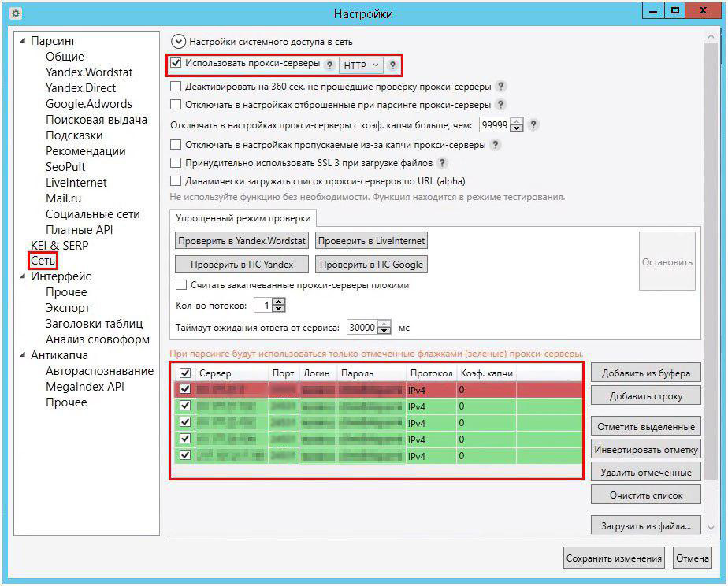Collapse the Антикапча tree section
Screen dimensions: 728x586
pyautogui.click(x=22, y=355)
